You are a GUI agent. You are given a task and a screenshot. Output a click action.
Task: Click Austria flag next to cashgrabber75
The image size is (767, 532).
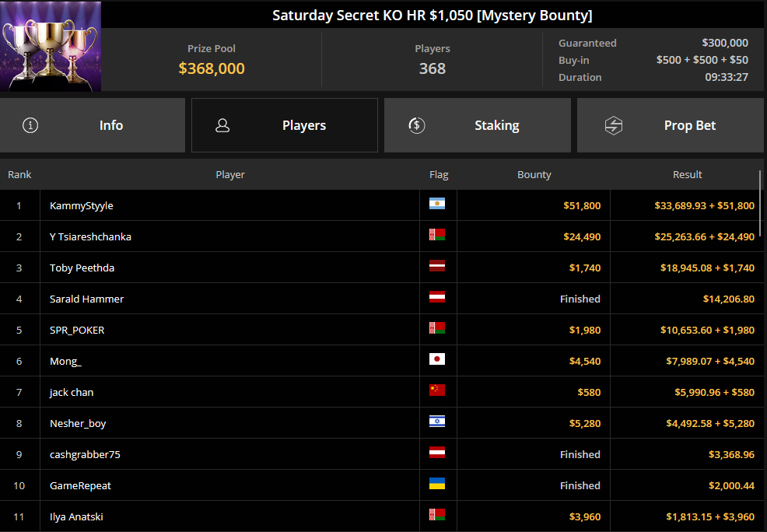[x=437, y=453]
